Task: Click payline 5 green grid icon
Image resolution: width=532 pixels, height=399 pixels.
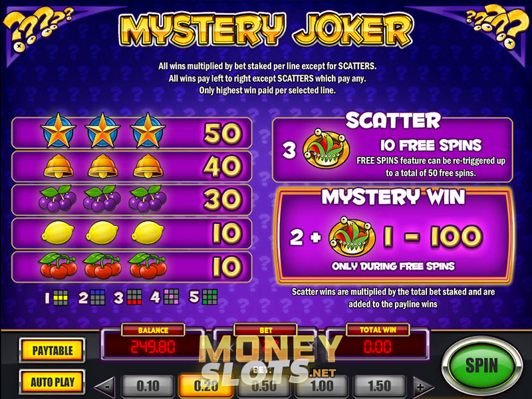Action: pyautogui.click(x=209, y=297)
